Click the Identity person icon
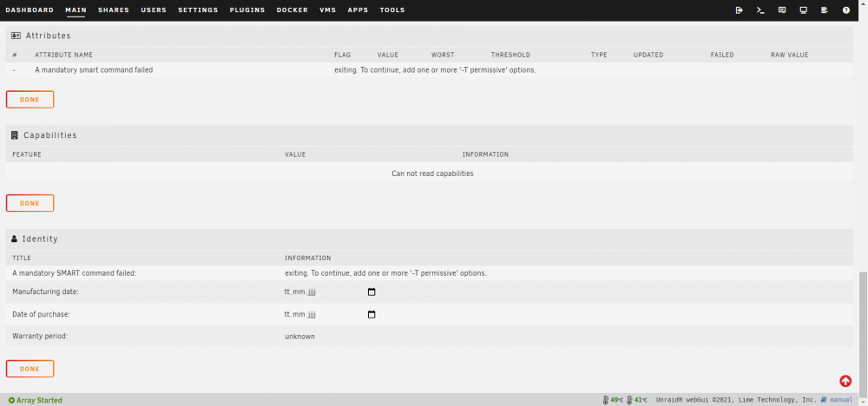Image resolution: width=868 pixels, height=406 pixels. tap(15, 239)
